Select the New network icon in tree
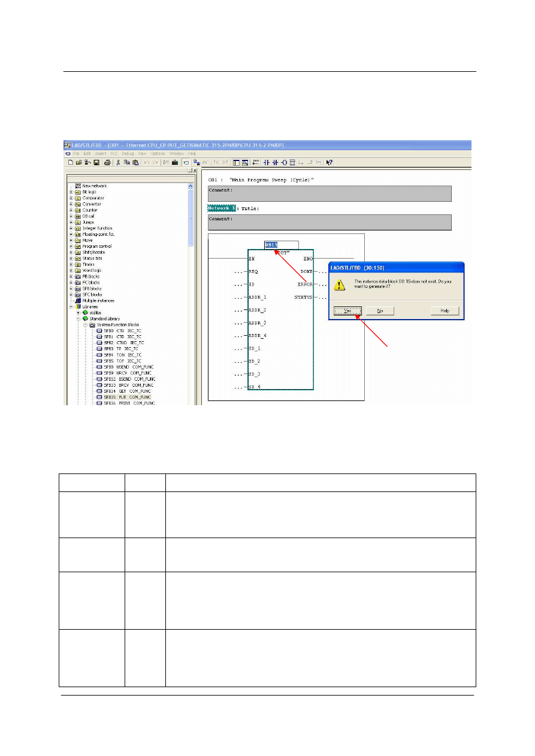Viewport: 535px width, 756px height. (x=78, y=186)
